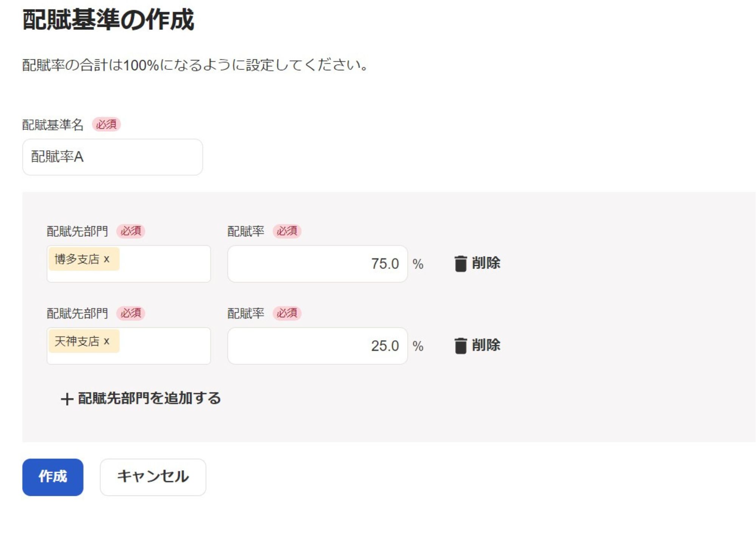Click the 配賦率 label above the 75.0 field
Screen dimensions: 756x534
click(246, 231)
